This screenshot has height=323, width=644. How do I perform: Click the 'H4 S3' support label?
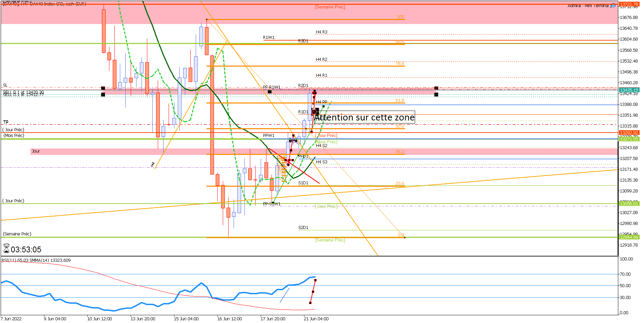322,162
